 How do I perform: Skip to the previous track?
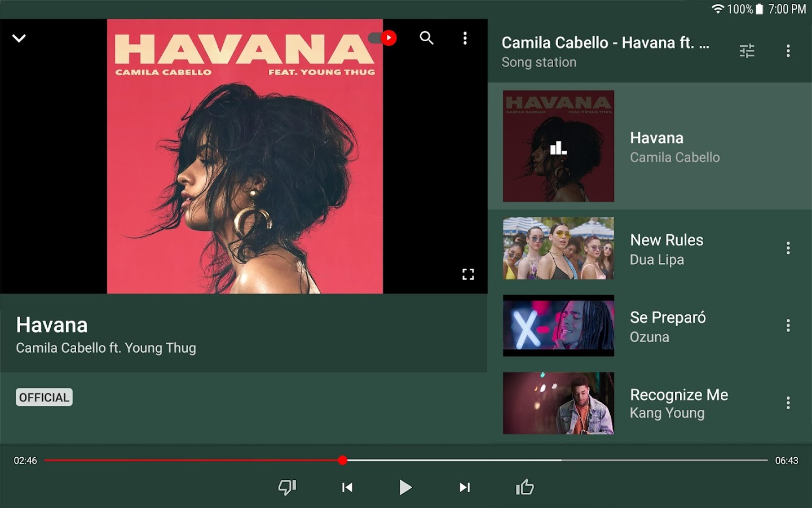coord(347,487)
